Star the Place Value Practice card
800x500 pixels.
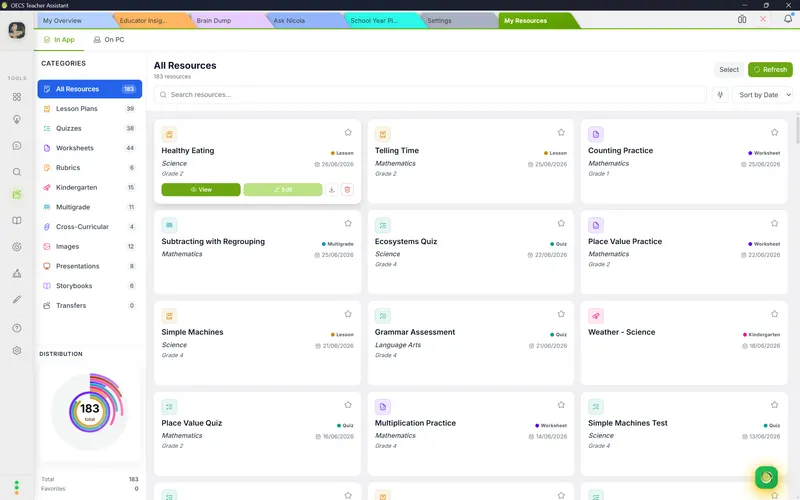pos(774,223)
